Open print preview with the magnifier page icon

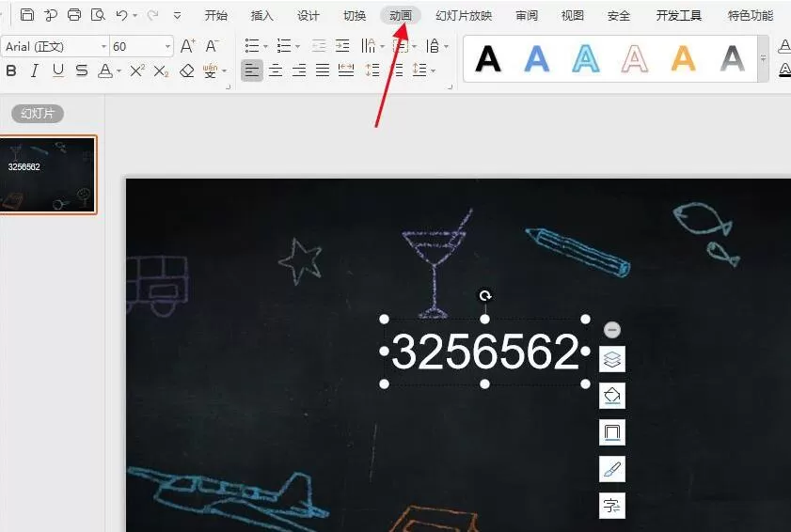click(x=98, y=15)
